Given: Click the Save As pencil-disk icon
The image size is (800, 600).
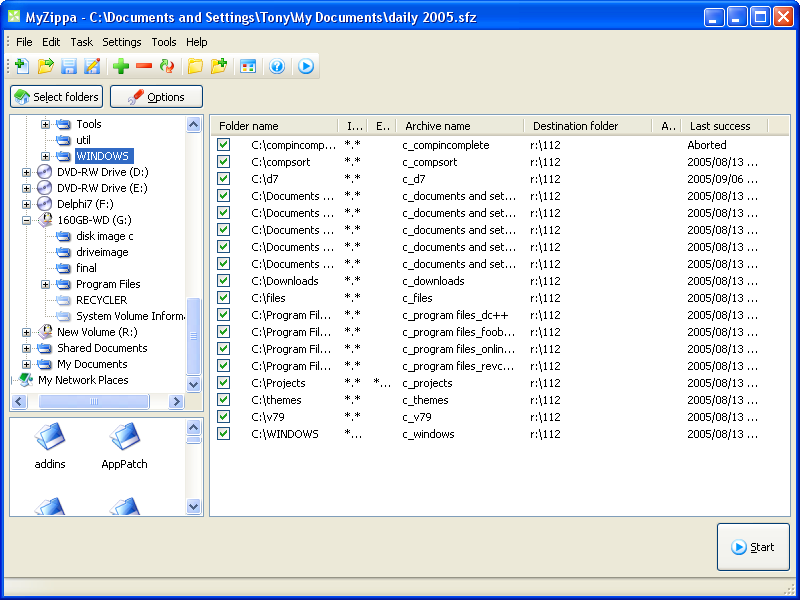Looking at the screenshot, I should point(92,66).
